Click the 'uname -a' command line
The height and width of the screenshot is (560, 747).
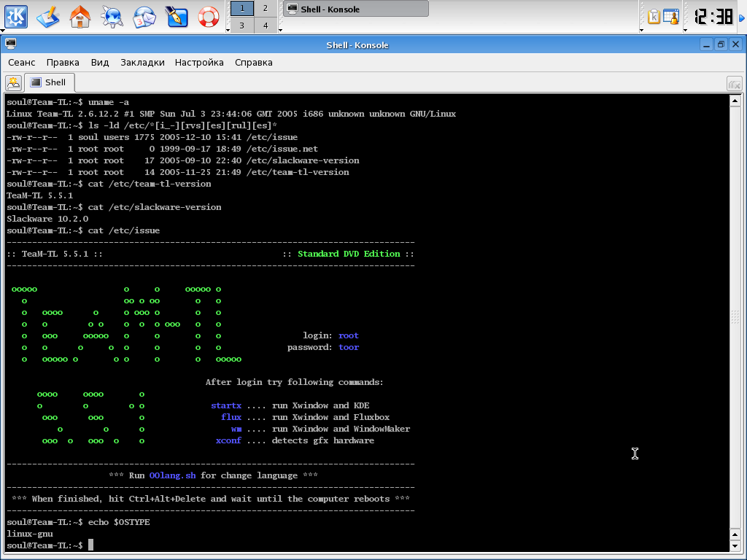coord(68,102)
